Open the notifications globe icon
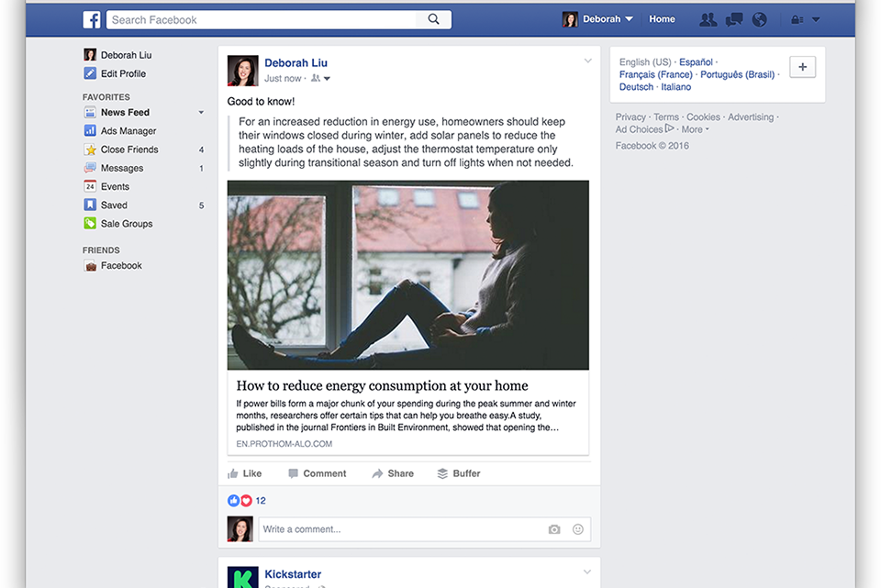This screenshot has height=588, width=881. click(x=760, y=19)
